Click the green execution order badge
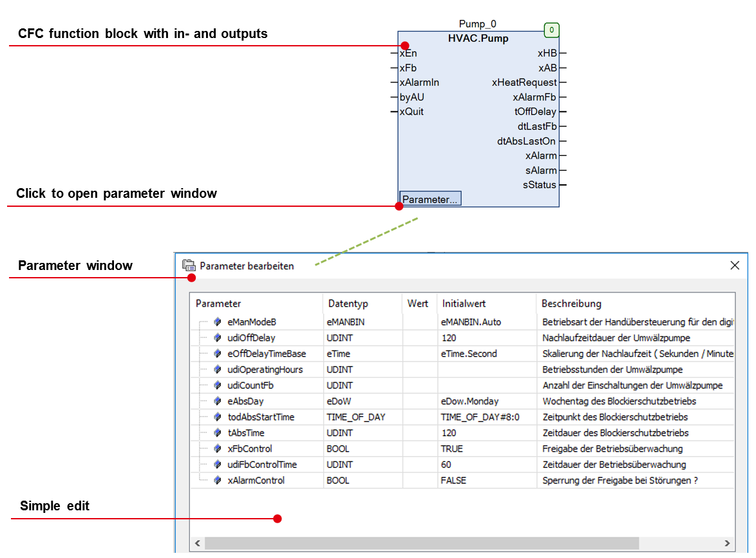Image resolution: width=756 pixels, height=558 pixels. click(551, 30)
